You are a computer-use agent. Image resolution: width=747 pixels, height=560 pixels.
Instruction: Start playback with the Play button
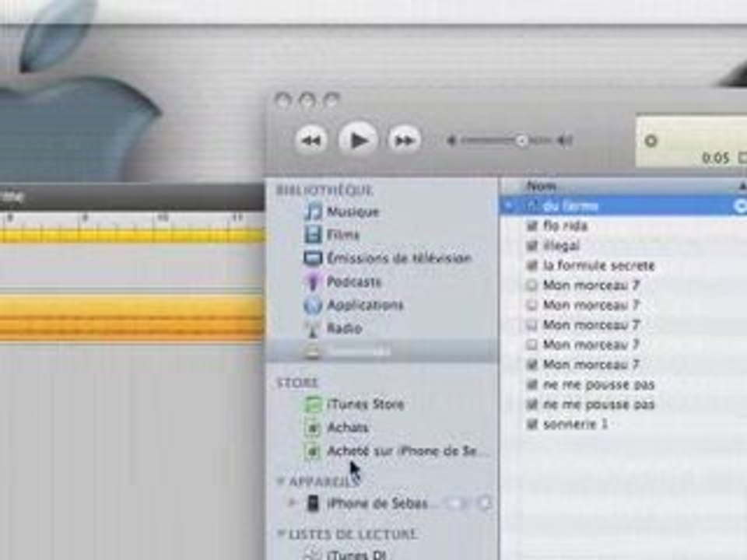point(358,140)
